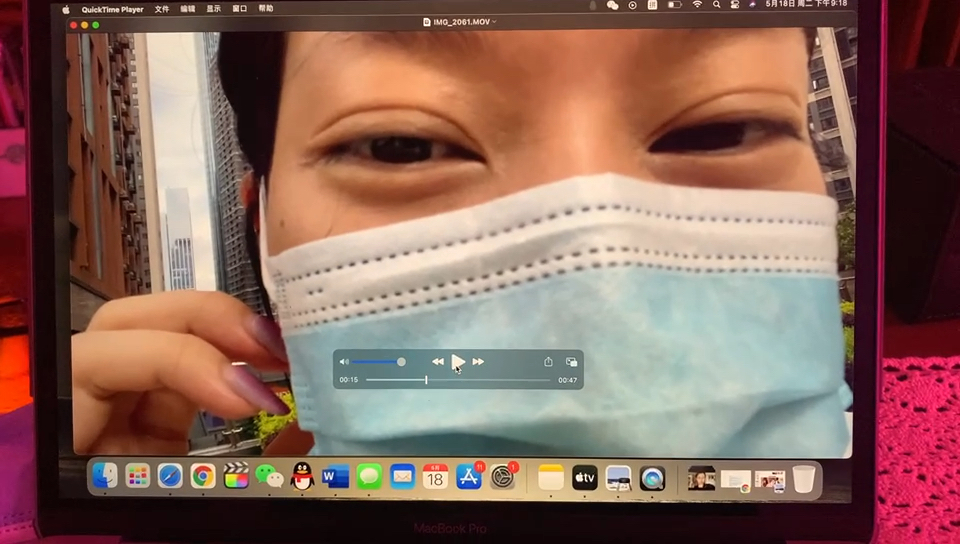Enable picture-in-picture mode
Screen dimensions: 960x544
[571, 362]
